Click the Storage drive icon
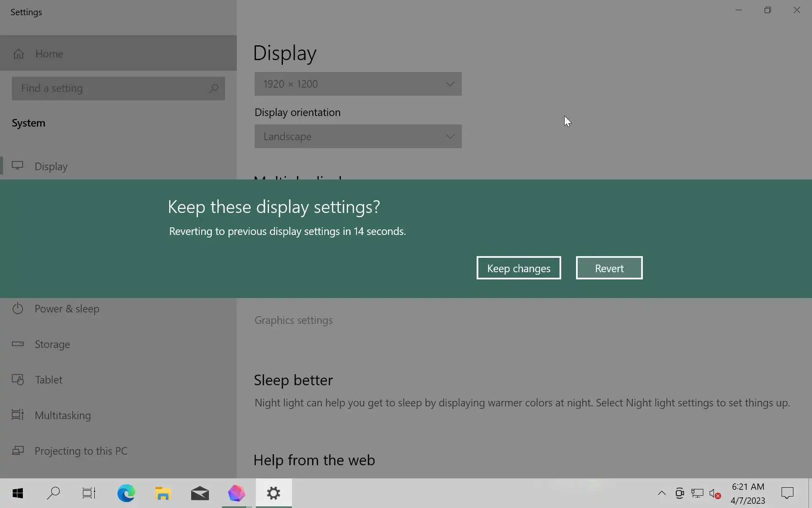 tap(18, 344)
